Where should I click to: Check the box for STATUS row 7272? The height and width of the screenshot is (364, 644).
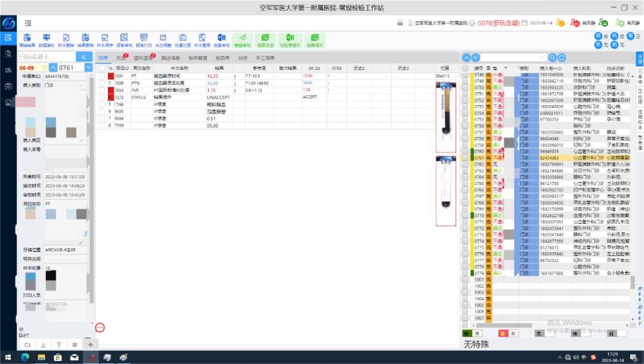(x=102, y=97)
